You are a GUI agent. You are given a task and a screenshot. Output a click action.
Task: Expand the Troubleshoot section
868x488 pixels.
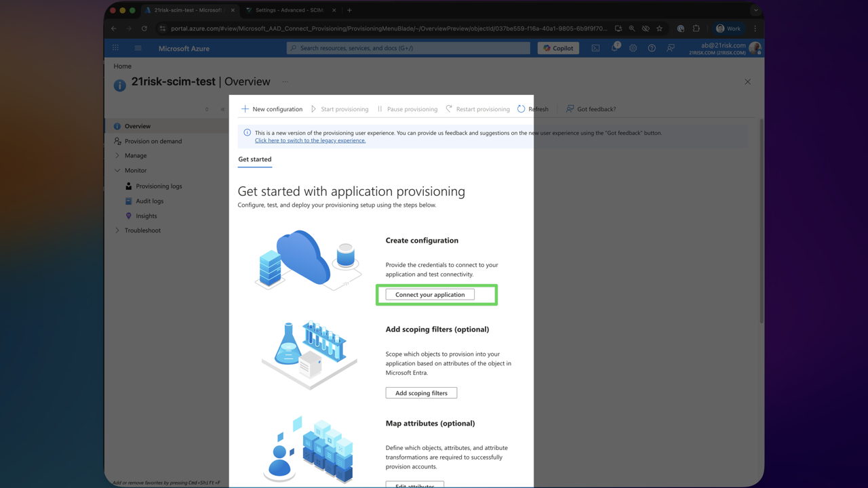click(117, 230)
